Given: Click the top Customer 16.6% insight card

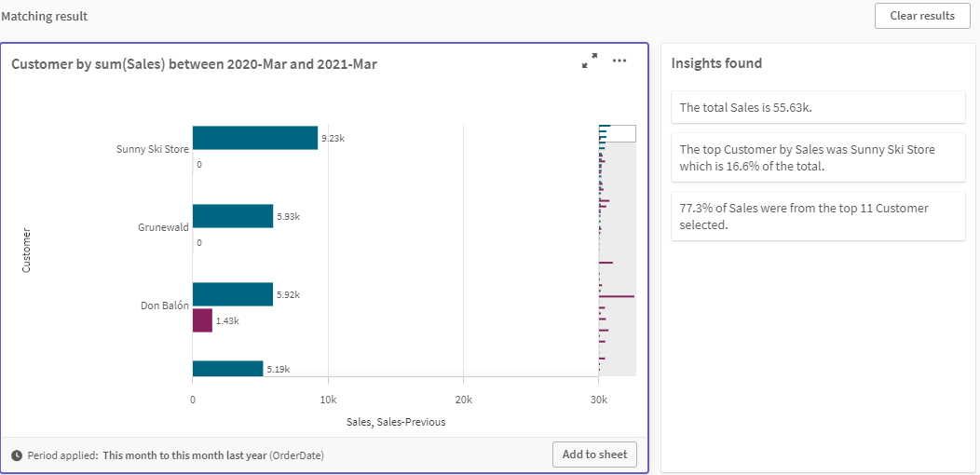Looking at the screenshot, I should 817,157.
